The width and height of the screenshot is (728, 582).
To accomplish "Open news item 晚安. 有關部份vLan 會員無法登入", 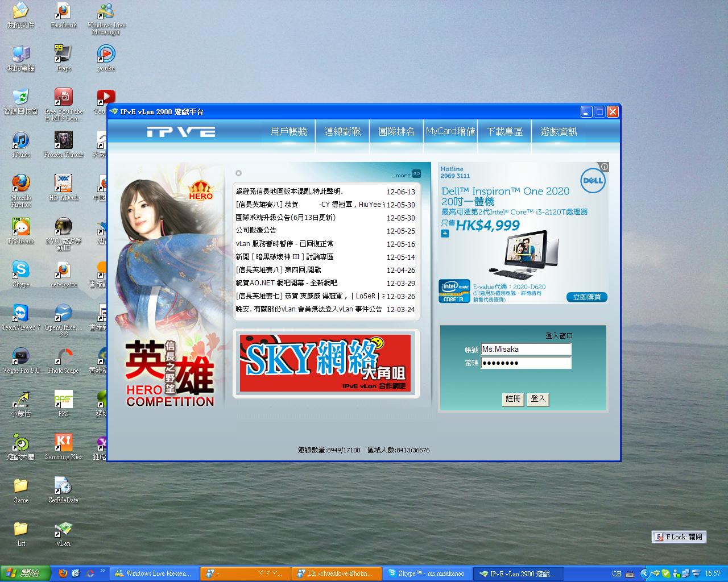I will click(x=309, y=309).
